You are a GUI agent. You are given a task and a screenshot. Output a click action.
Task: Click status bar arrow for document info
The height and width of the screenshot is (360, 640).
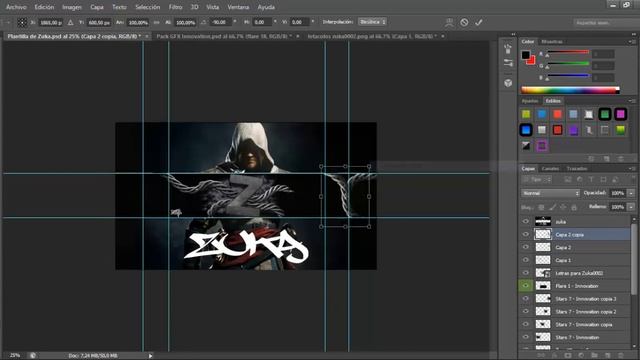coord(150,356)
